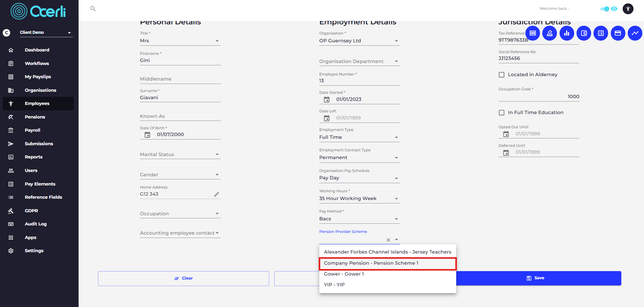Viewport: 644px width, 307px height.
Task: Open the Pensions sidebar link
Action: point(38,117)
